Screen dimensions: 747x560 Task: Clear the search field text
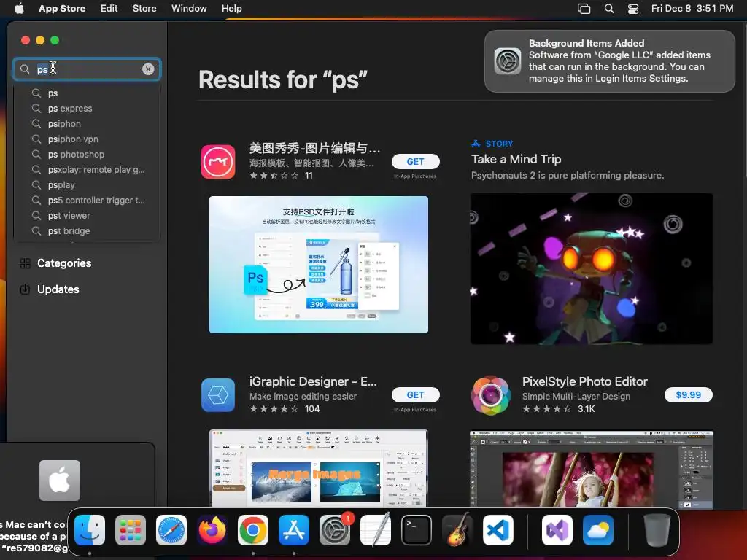[148, 69]
